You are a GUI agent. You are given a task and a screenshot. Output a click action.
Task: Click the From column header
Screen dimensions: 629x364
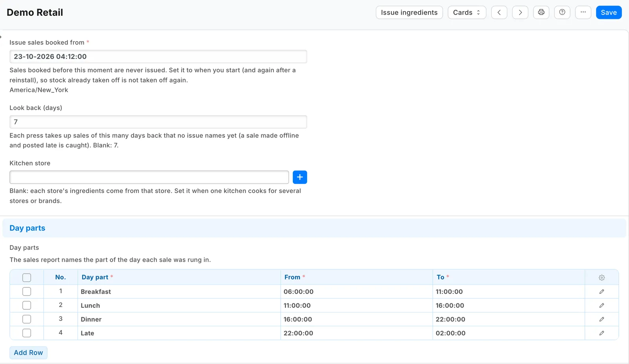(357, 277)
